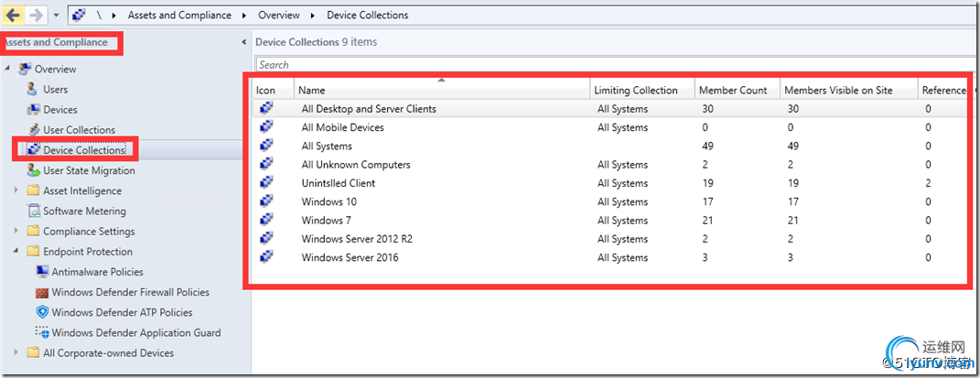Select the All Mobile Devices collection
Screen dimensions: 980x378
[342, 127]
